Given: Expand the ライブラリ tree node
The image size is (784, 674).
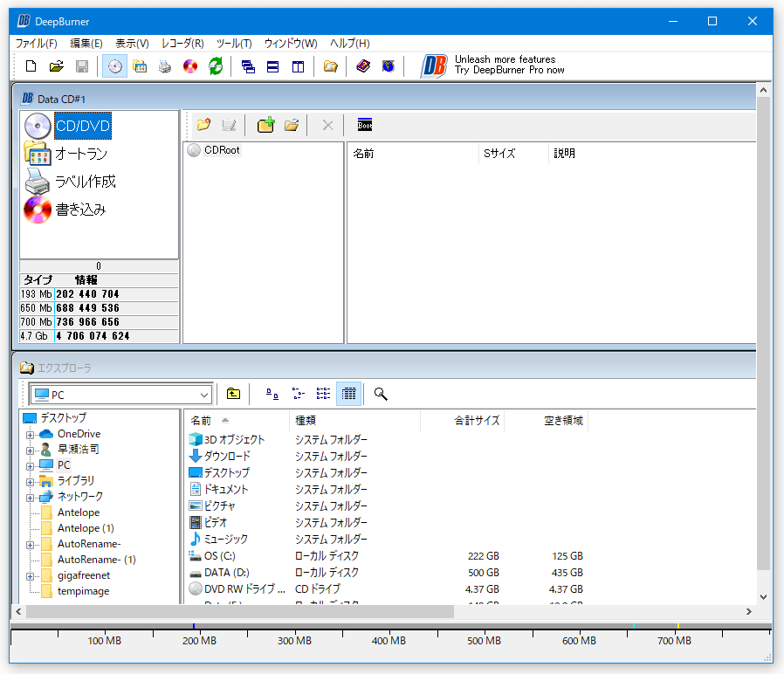Looking at the screenshot, I should pyautogui.click(x=30, y=482).
